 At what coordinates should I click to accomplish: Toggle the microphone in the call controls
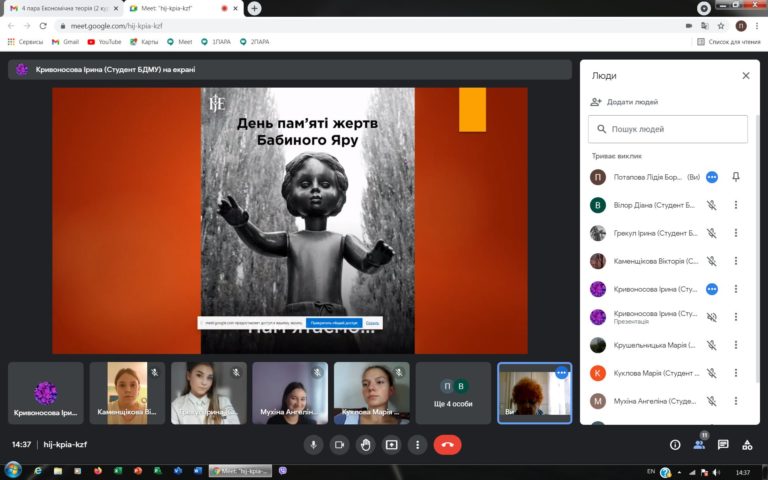(x=313, y=445)
